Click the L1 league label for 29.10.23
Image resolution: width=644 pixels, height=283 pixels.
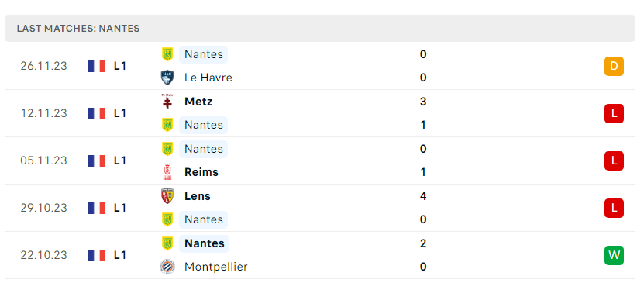[119, 208]
